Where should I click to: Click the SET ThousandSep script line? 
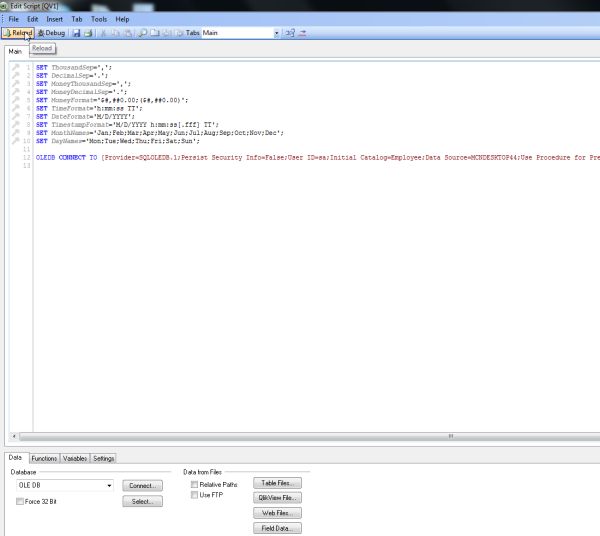[73, 67]
